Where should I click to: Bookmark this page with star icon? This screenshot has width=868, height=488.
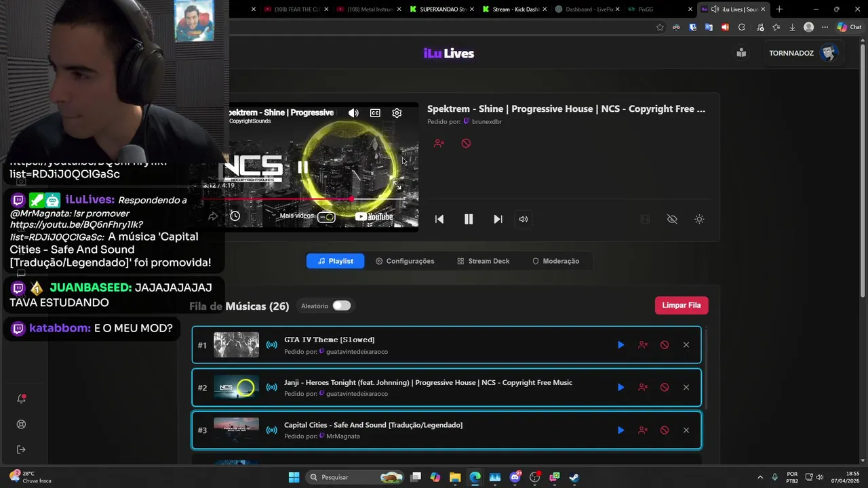pyautogui.click(x=660, y=27)
